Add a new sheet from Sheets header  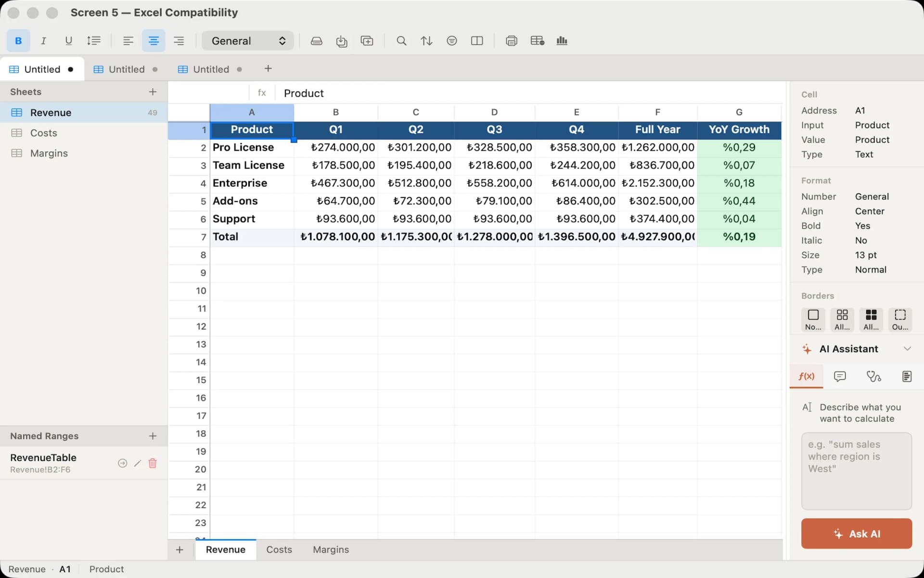[x=153, y=92]
